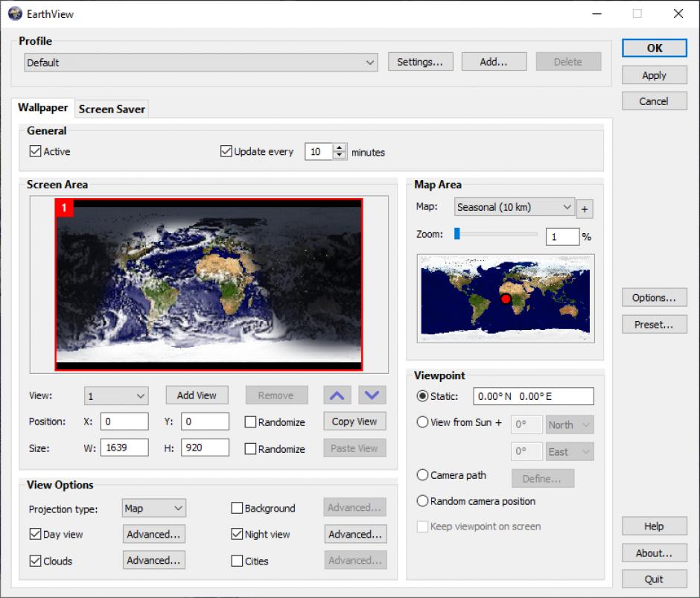
Task: Select the View from Sun radio button
Action: click(422, 422)
